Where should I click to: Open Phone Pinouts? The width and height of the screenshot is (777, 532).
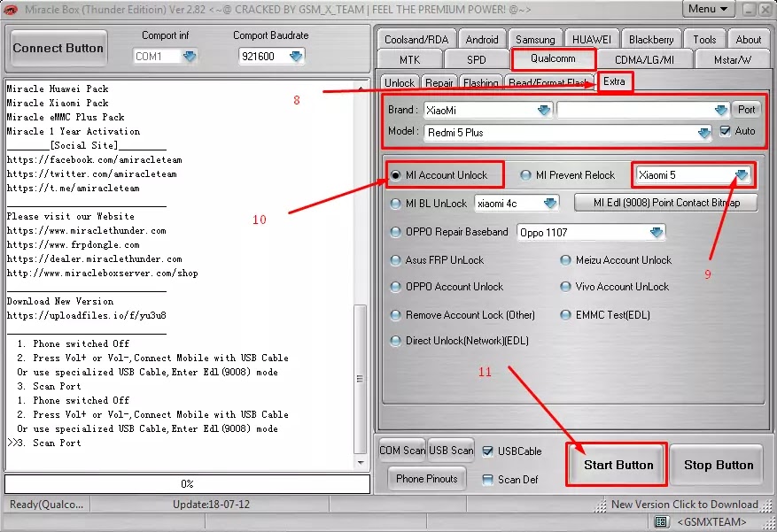point(427,479)
